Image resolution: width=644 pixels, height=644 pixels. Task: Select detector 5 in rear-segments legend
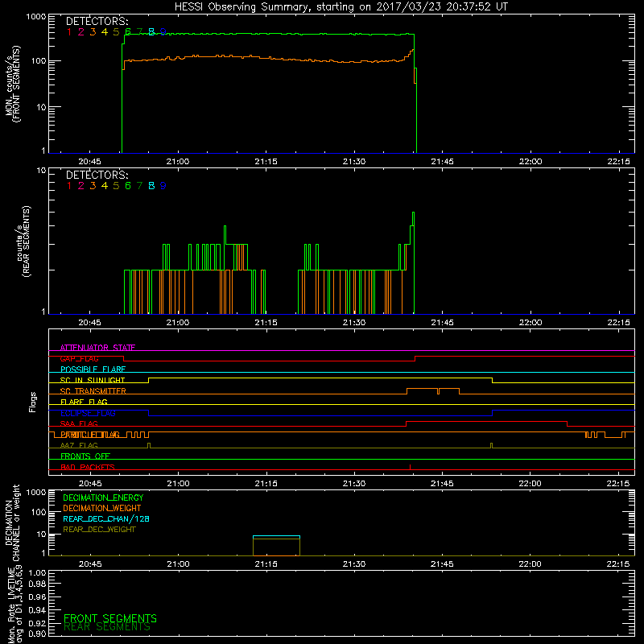point(116,186)
